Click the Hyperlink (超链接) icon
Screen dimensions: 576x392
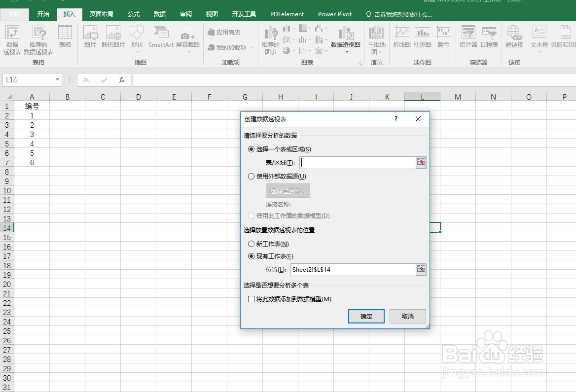[x=514, y=36]
